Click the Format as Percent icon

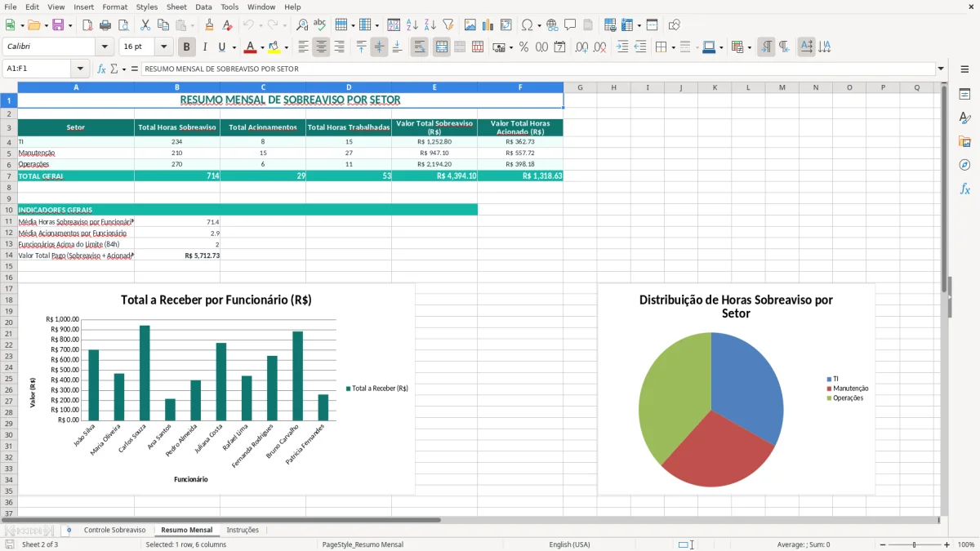point(523,47)
